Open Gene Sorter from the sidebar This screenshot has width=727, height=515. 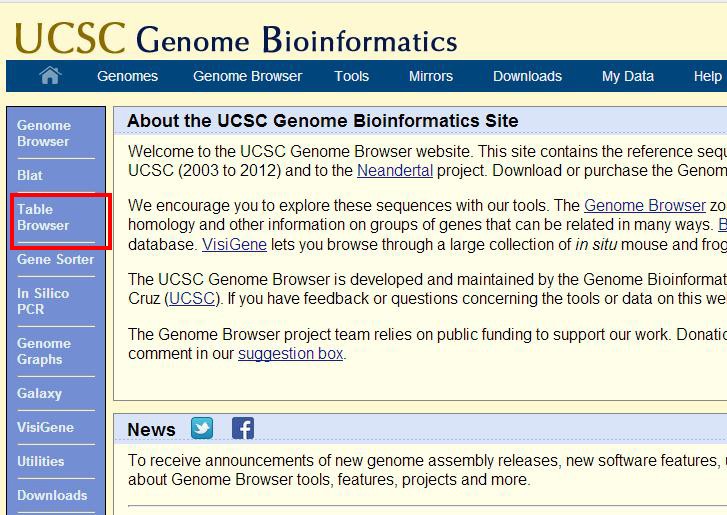[x=56, y=259]
